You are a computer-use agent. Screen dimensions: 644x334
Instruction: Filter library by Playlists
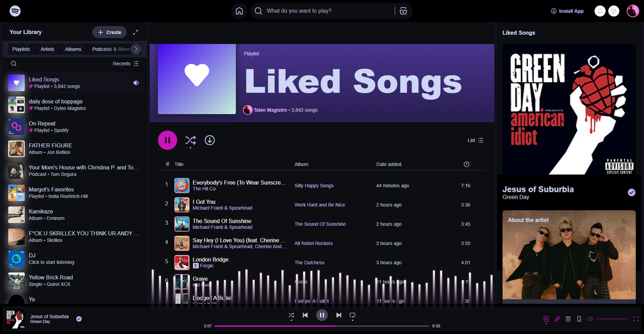click(21, 49)
